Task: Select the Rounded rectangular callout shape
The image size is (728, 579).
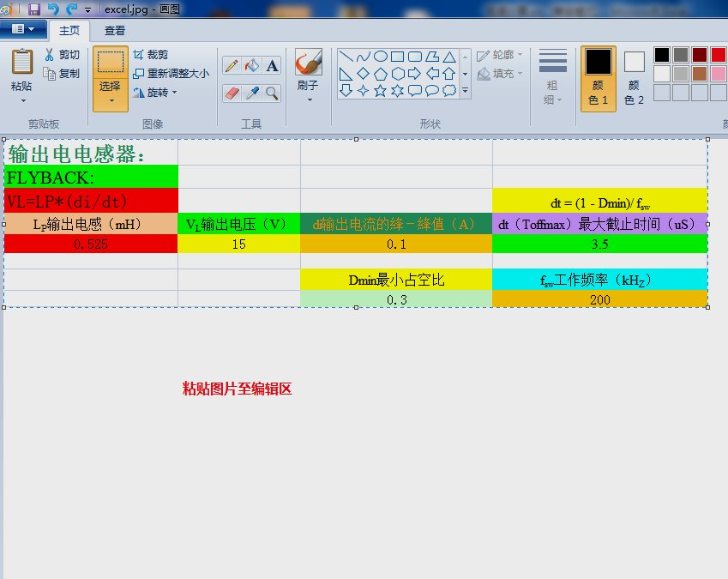Action: pyautogui.click(x=415, y=91)
